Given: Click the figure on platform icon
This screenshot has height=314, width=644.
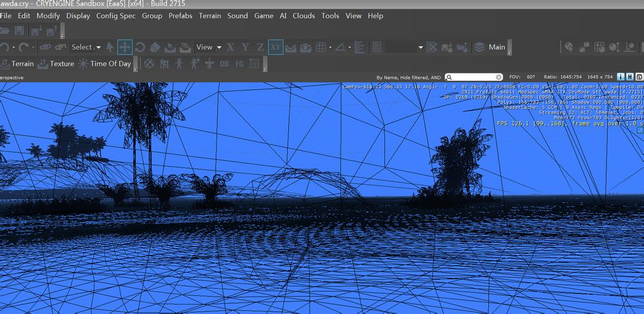Looking at the screenshot, I should pyautogui.click(x=209, y=64).
